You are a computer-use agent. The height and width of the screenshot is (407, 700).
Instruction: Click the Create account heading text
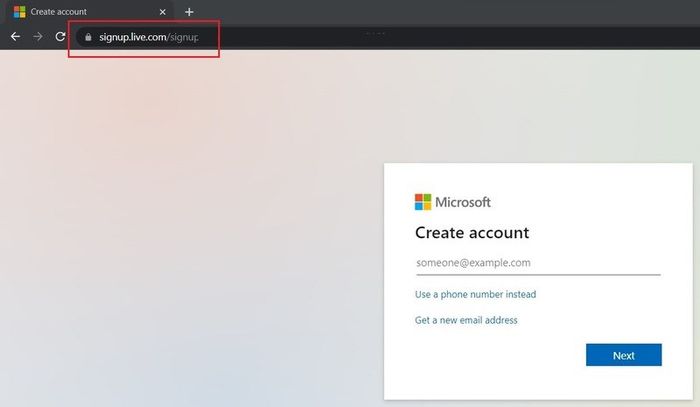tap(472, 233)
